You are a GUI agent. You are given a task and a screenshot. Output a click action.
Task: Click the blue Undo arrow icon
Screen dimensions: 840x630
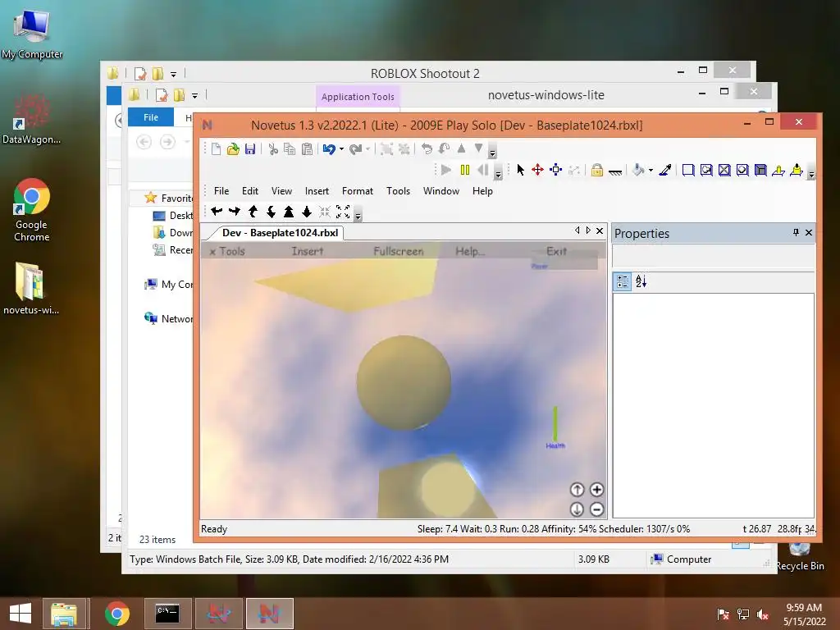pyautogui.click(x=329, y=149)
